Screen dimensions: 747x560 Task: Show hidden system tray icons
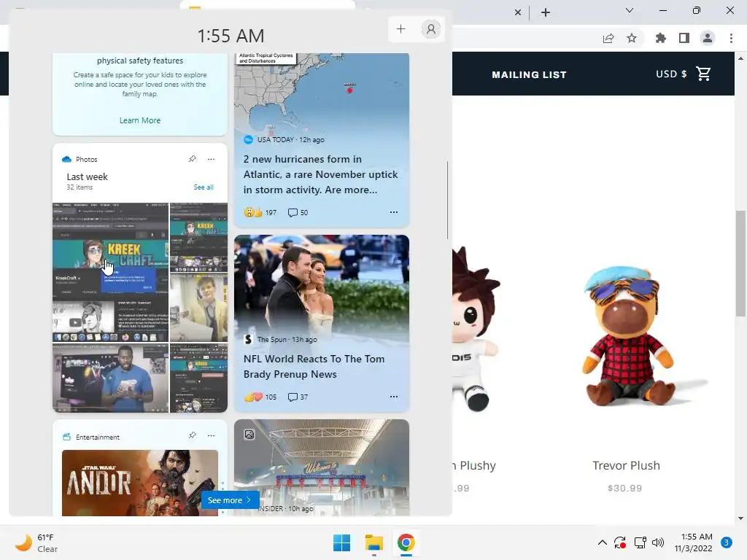pyautogui.click(x=602, y=542)
